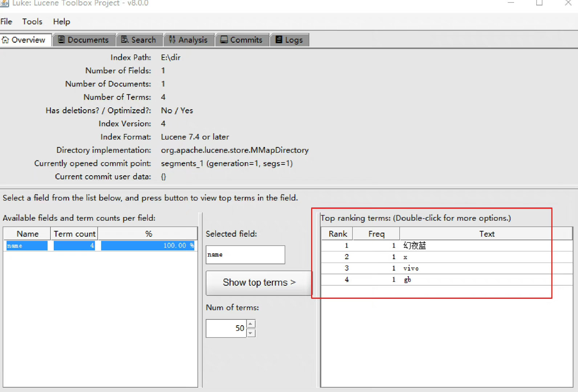Open the File menu
578x392 pixels.
7,21
